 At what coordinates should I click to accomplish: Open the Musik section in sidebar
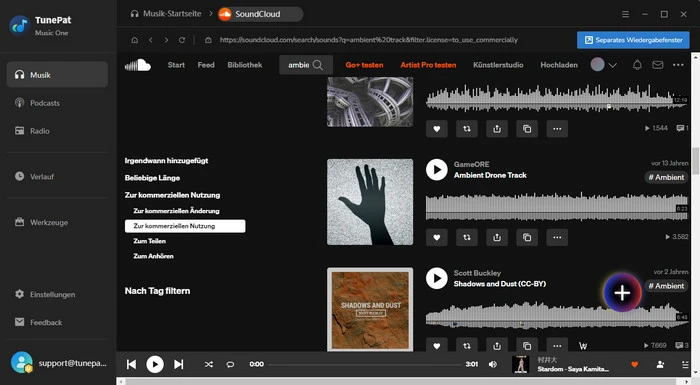pos(57,75)
